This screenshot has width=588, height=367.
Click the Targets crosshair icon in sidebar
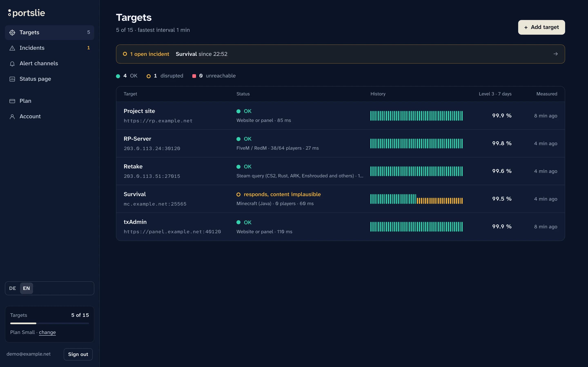12,33
